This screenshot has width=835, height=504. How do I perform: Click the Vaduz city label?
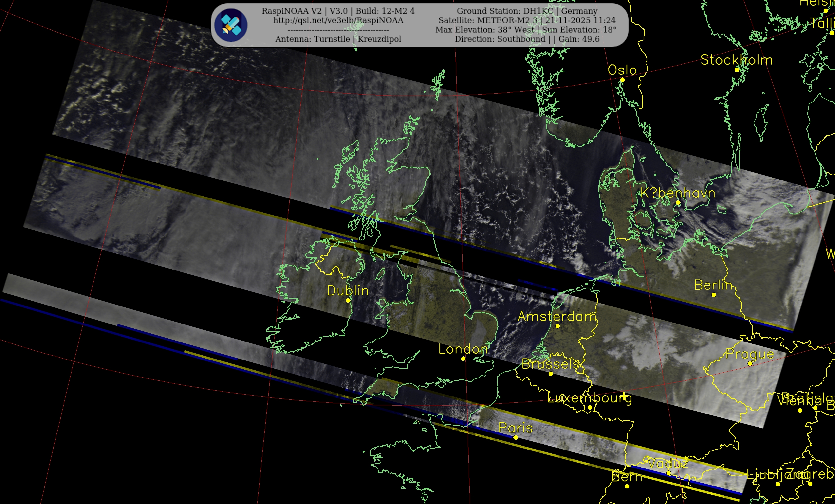coord(668,463)
